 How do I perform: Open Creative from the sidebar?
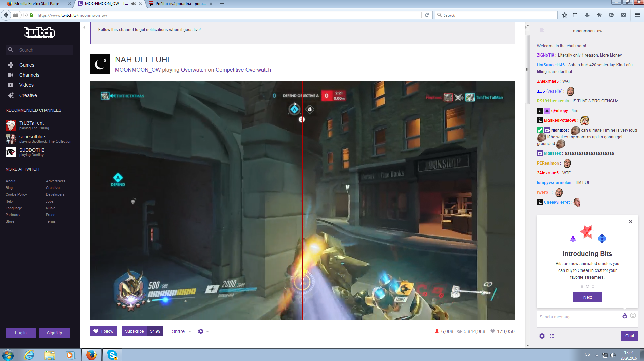point(28,95)
